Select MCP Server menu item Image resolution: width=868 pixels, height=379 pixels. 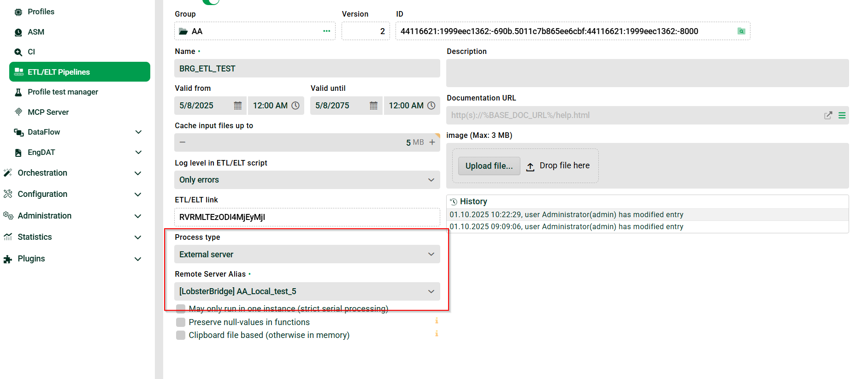pyautogui.click(x=48, y=112)
